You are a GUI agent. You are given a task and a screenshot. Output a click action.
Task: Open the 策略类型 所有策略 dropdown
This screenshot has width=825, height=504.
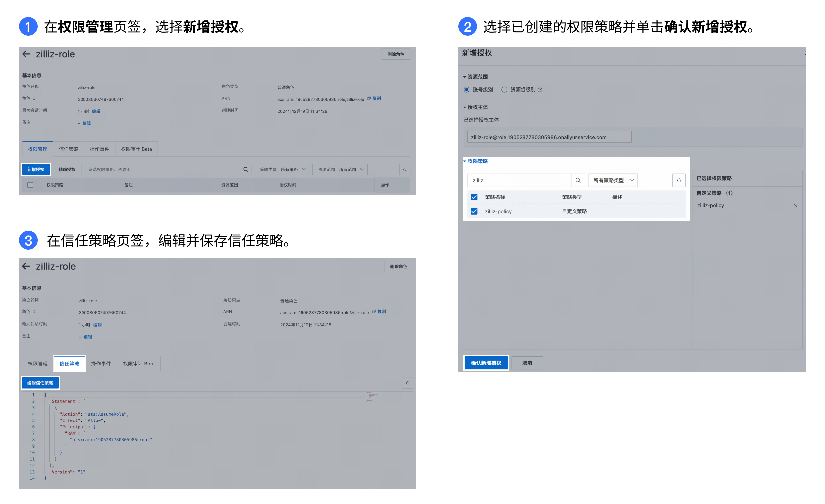pos(282,170)
